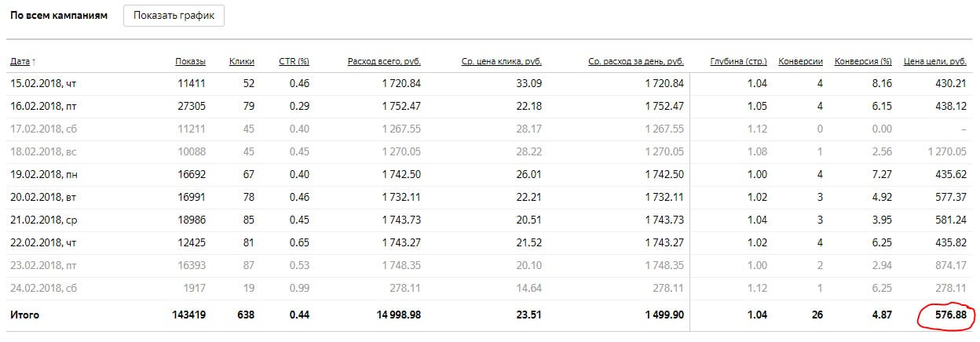Click total expense value 14 998.98

click(393, 315)
